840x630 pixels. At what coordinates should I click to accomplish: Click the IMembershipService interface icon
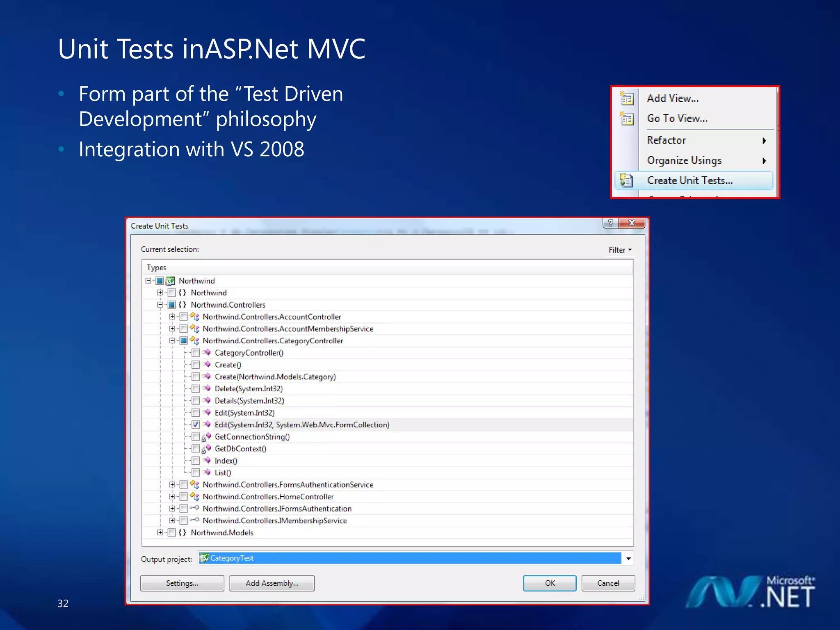pos(195,520)
